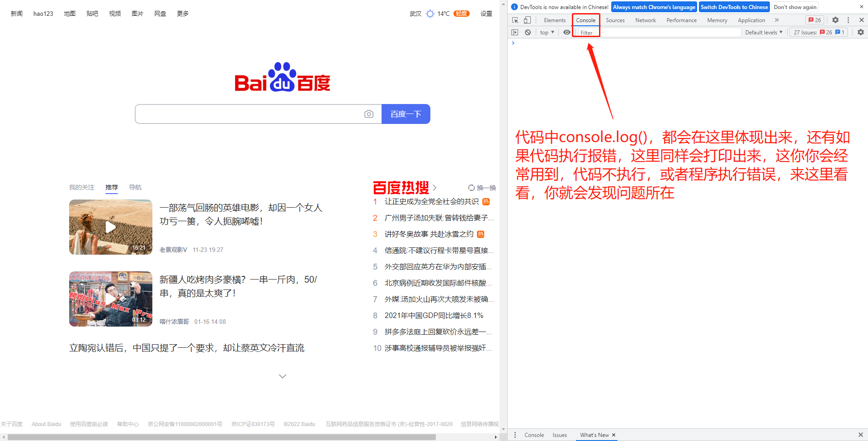Click the 百度一下 search button
868x441 pixels.
[x=406, y=114]
